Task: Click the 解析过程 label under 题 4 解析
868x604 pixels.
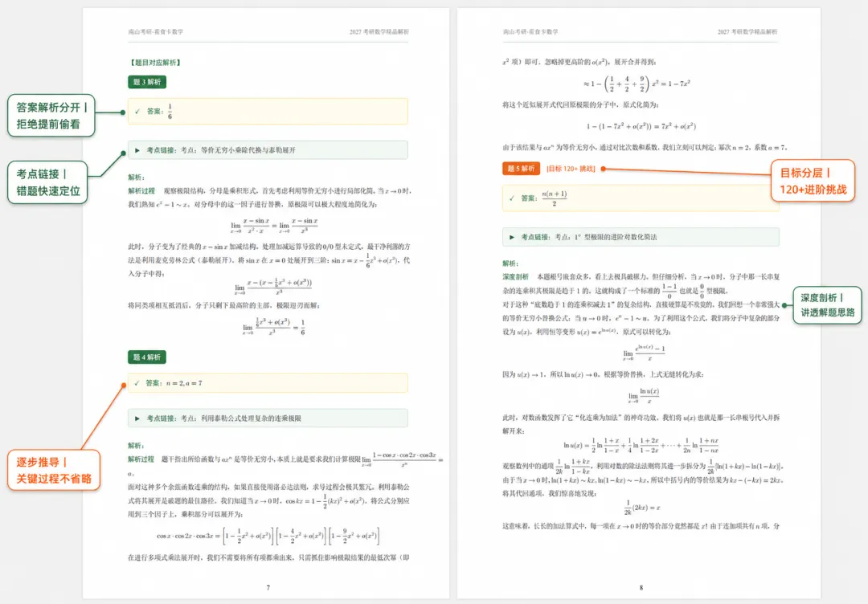Action: tap(141, 459)
